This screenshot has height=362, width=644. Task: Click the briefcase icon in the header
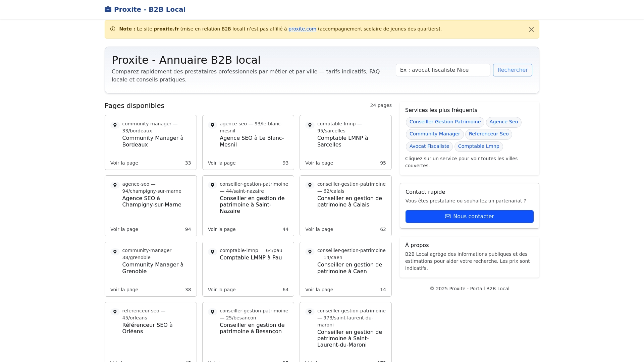(x=108, y=9)
